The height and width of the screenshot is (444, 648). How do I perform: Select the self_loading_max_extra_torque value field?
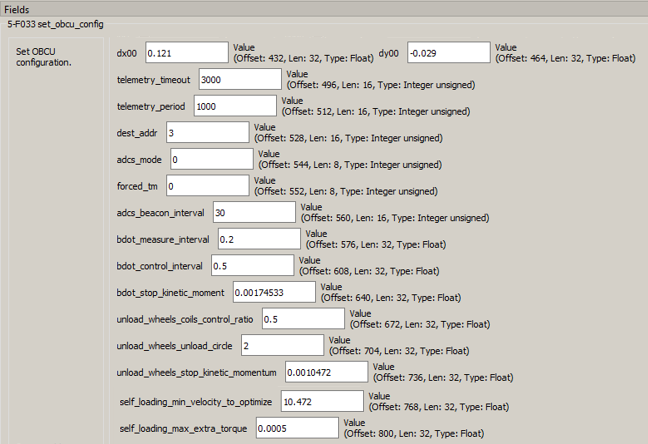click(297, 427)
